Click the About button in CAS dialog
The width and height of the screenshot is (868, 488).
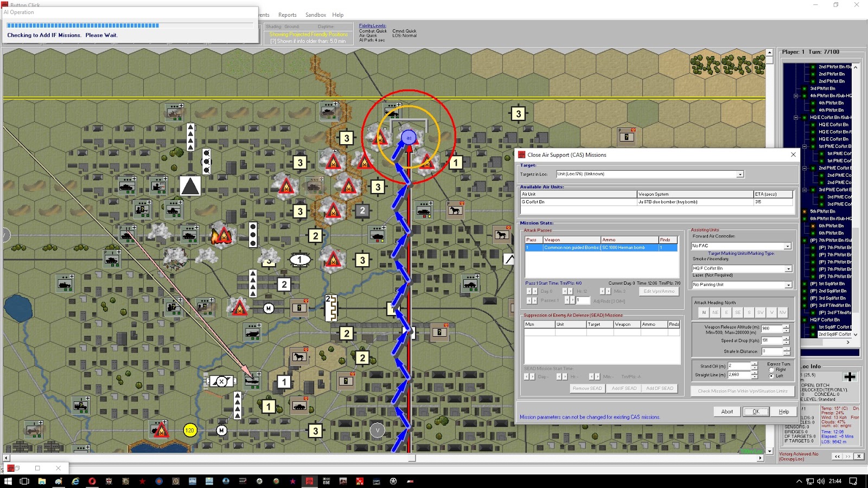pos(727,412)
